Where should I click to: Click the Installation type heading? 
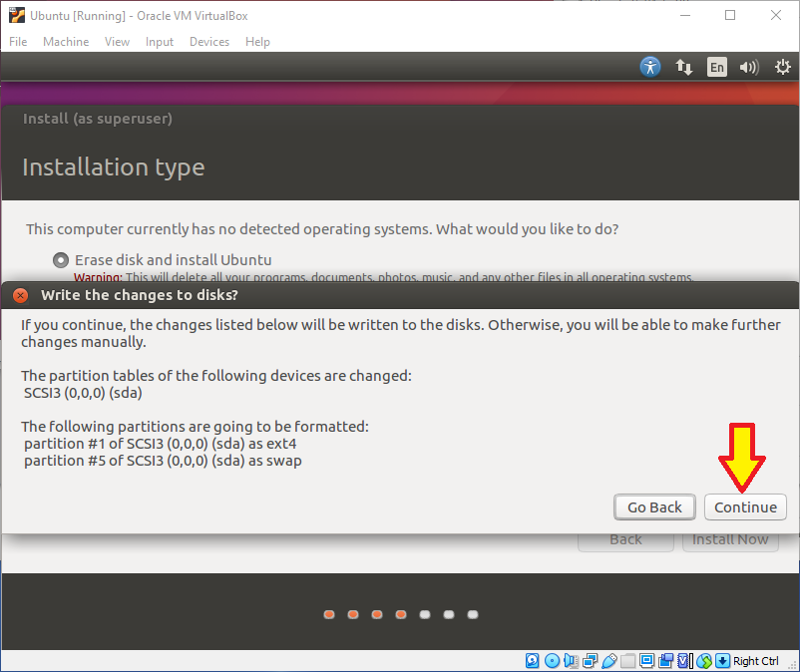pyautogui.click(x=114, y=168)
